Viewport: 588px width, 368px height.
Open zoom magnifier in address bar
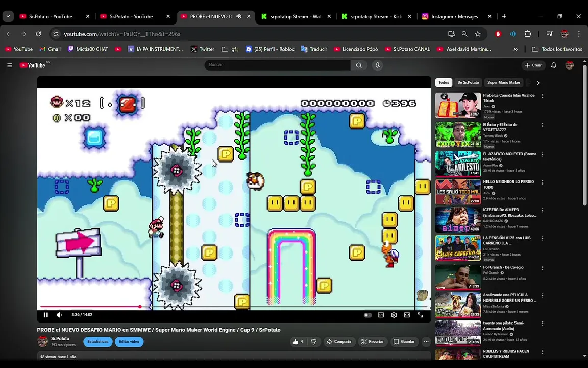click(x=464, y=34)
